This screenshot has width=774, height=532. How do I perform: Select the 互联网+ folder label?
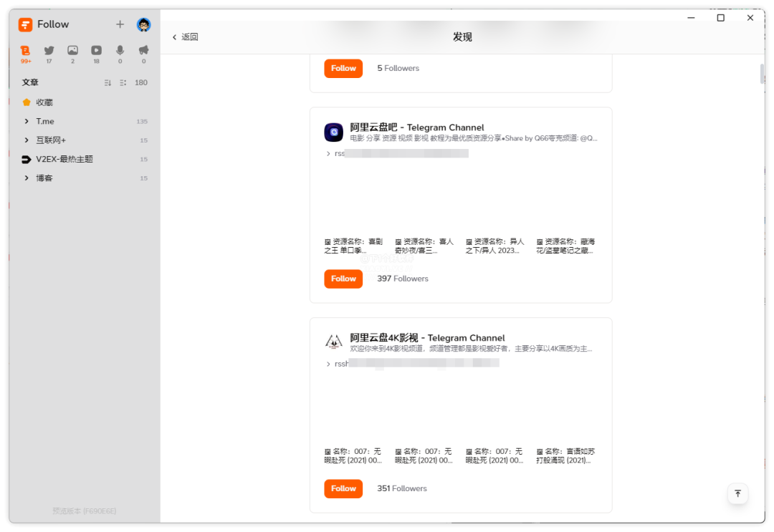pos(51,140)
